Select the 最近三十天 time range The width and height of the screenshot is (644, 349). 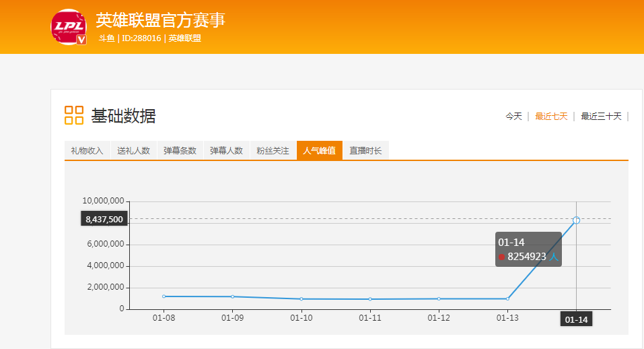tap(601, 117)
